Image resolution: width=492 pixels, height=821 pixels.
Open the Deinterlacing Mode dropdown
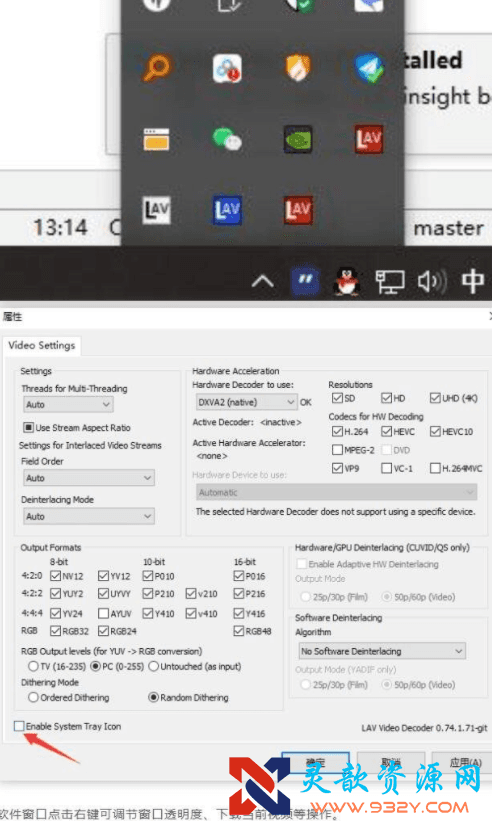click(88, 516)
